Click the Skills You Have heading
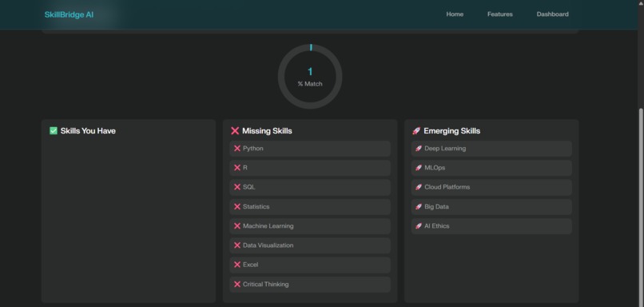This screenshot has width=644, height=307. (x=88, y=130)
